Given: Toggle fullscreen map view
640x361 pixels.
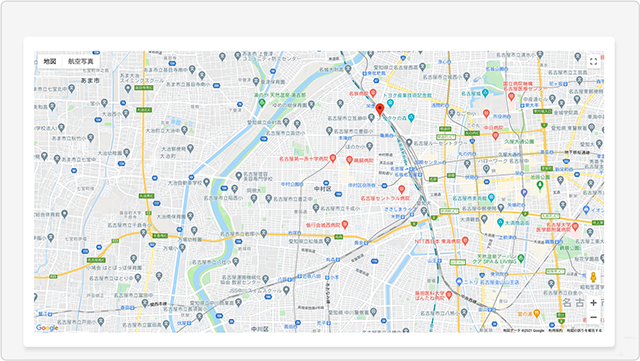Looking at the screenshot, I should [593, 62].
